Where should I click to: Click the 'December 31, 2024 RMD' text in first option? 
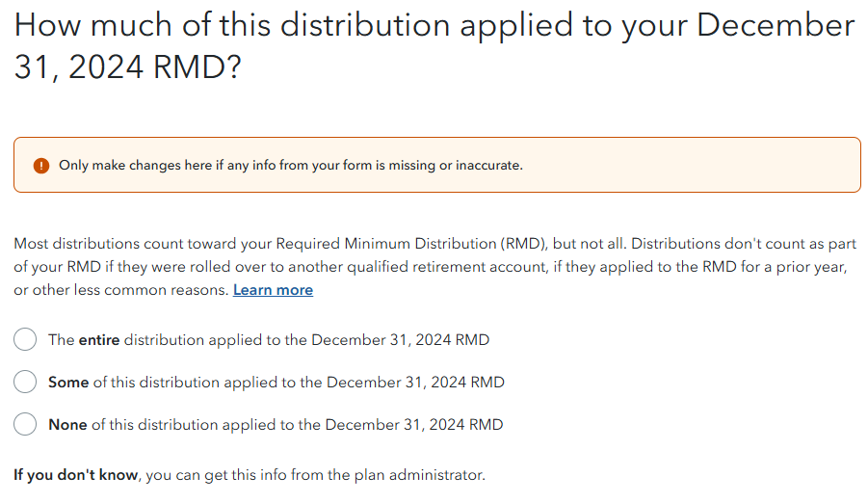coord(400,339)
